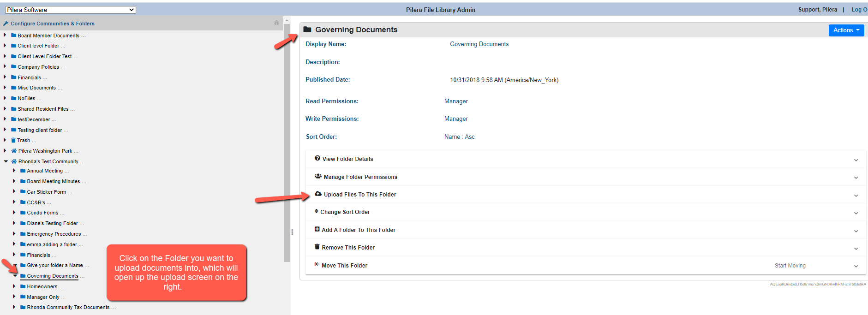Image resolution: width=868 pixels, height=315 pixels.
Task: Open the Pilera Software community dropdown
Action: (x=71, y=10)
